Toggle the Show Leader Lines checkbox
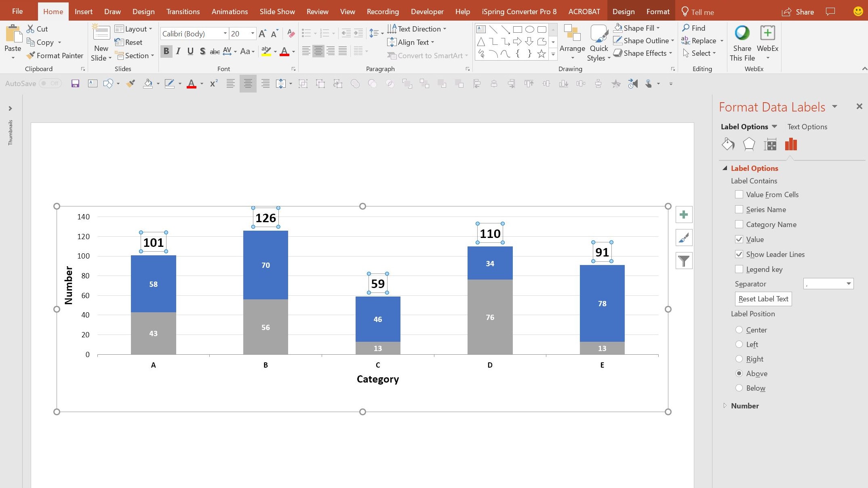Screen dimensions: 868x488 (x=740, y=255)
